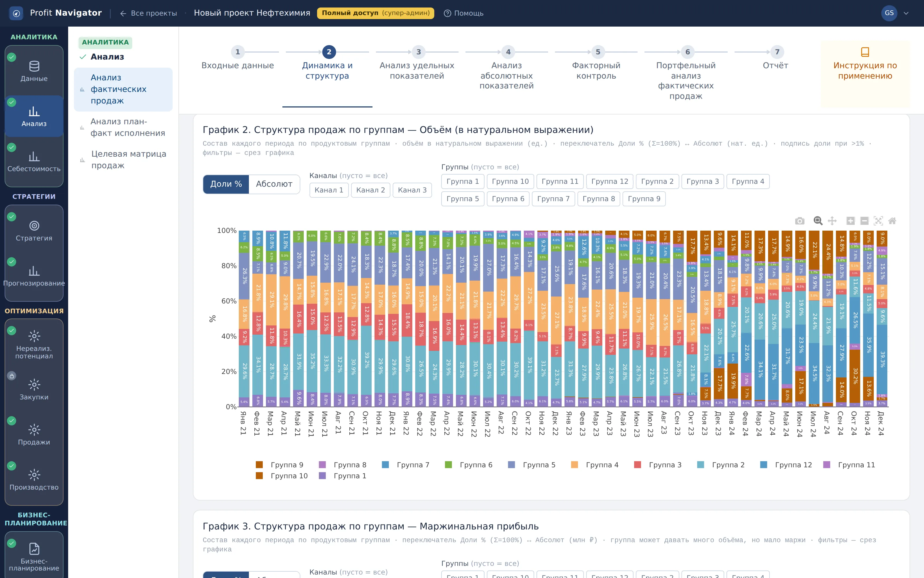Open the Прогнозирование sidebar section

(x=34, y=276)
